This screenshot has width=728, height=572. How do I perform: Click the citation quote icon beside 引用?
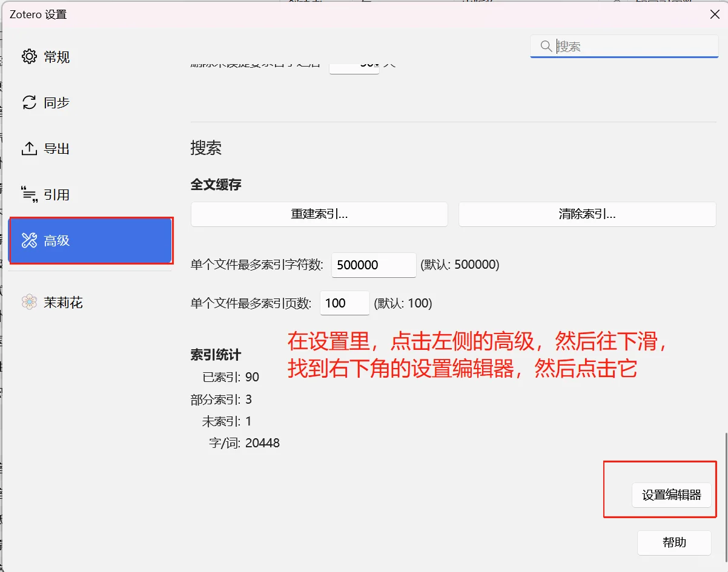click(29, 194)
